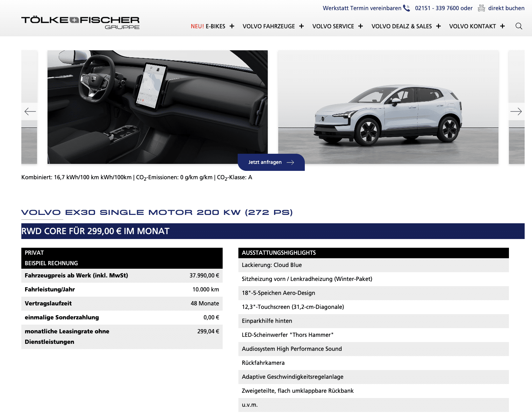The height and width of the screenshot is (420, 532).
Task: Click u.v.m. row
Action: point(374,405)
